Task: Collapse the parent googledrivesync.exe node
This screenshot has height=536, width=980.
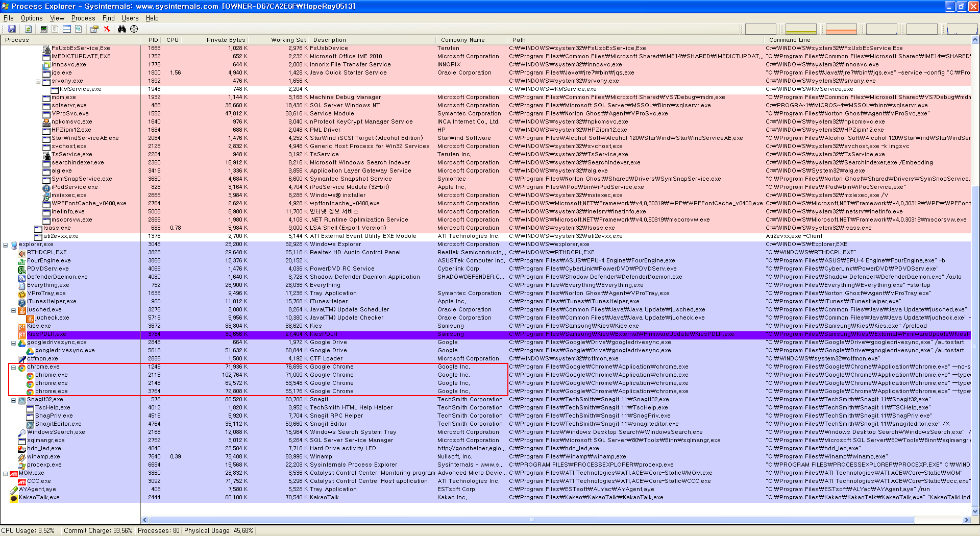Action: (x=13, y=343)
